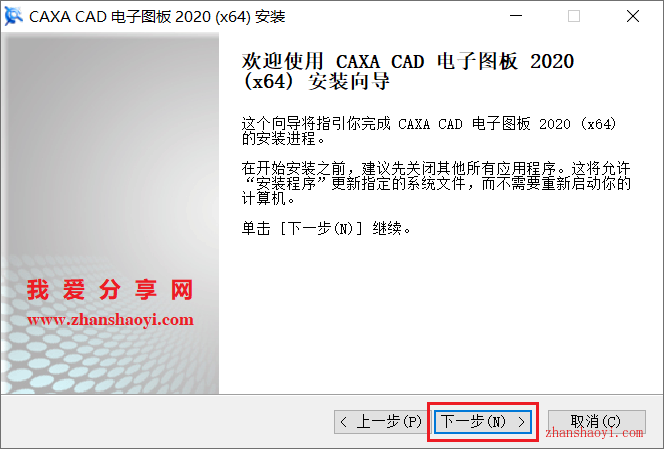Click the greyed-out maximize window icon
This screenshot has width=664, height=449.
574,16
